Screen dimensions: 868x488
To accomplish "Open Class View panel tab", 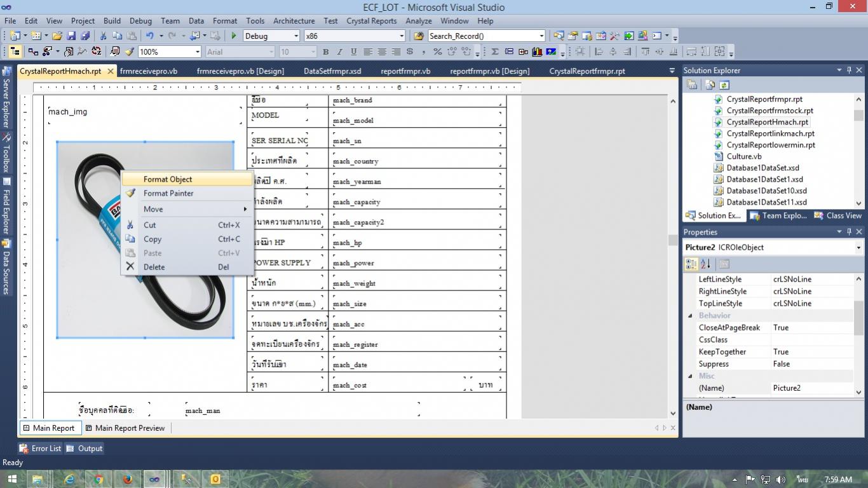I will pyautogui.click(x=838, y=216).
